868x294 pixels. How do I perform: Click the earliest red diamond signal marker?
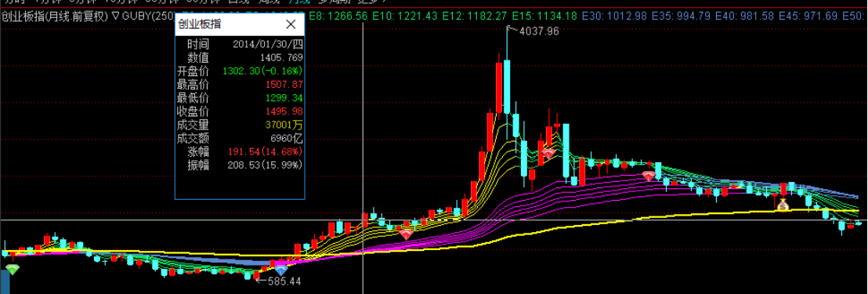407,234
